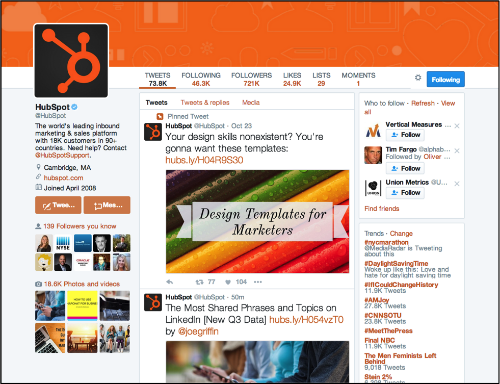The width and height of the screenshot is (500, 384).
Task: Follow Tim Fargo
Action: click(405, 169)
